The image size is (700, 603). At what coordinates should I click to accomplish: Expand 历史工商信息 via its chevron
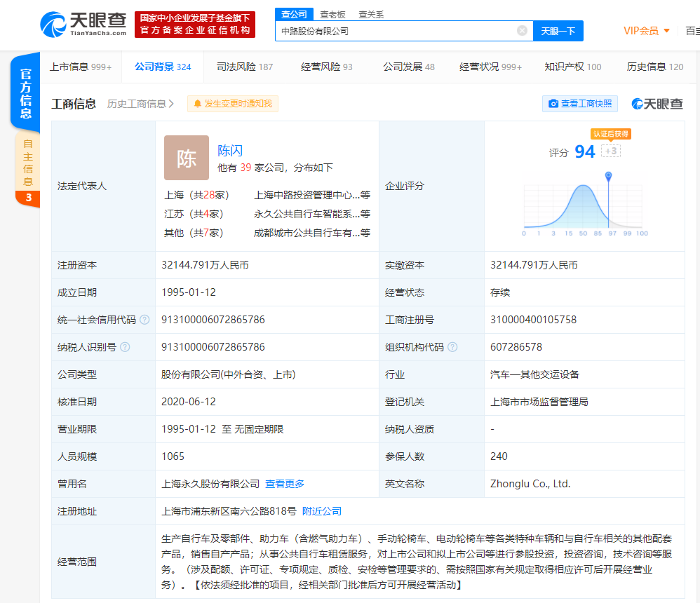171,104
